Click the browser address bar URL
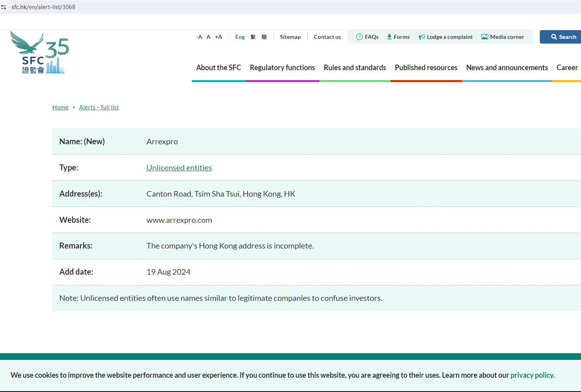The width and height of the screenshot is (581, 392). coord(44,7)
